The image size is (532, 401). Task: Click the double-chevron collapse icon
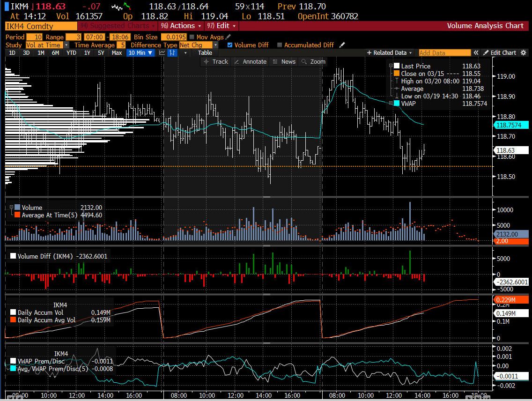476,53
